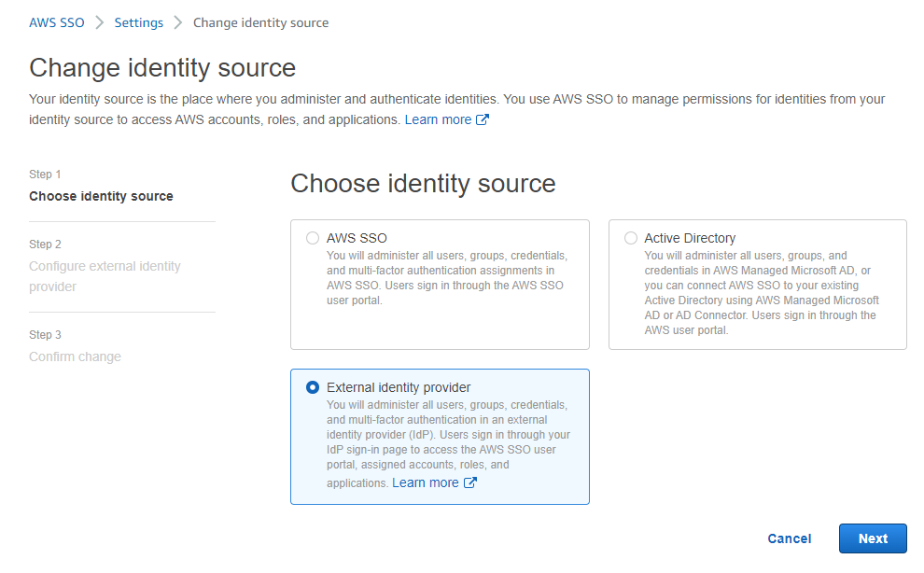Select the AWS SSO radio button
Image resolution: width=924 pixels, height=573 pixels.
coord(313,238)
